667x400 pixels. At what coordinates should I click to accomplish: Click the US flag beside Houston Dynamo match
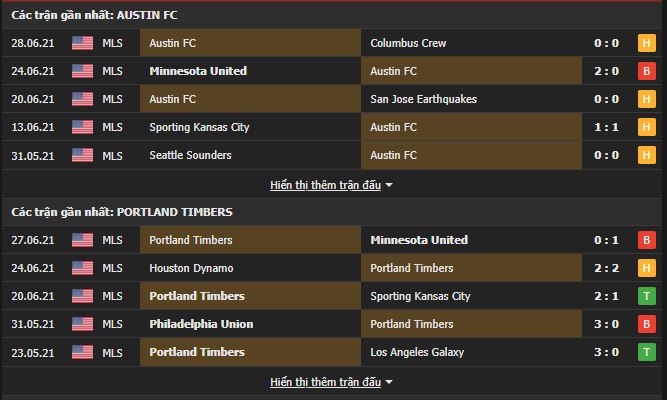[x=82, y=268]
